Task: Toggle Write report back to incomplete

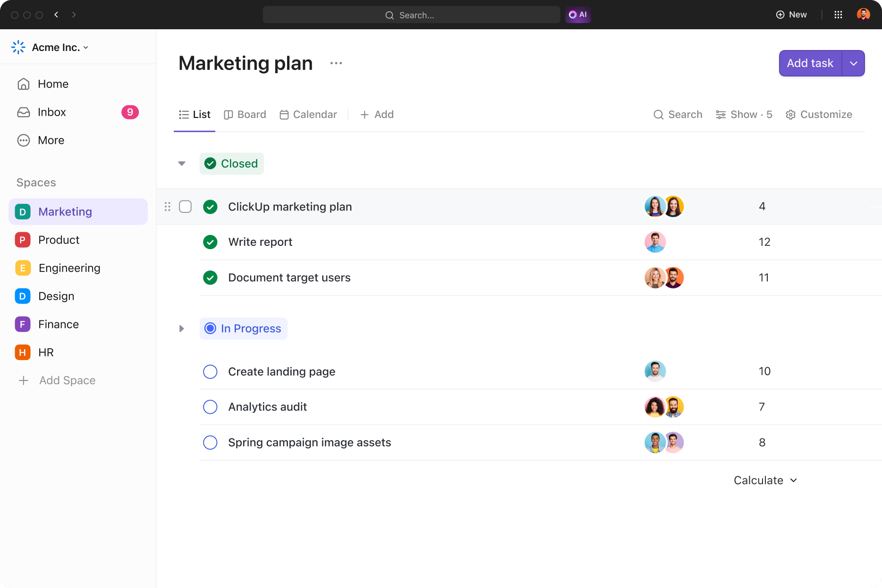Action: [x=210, y=242]
